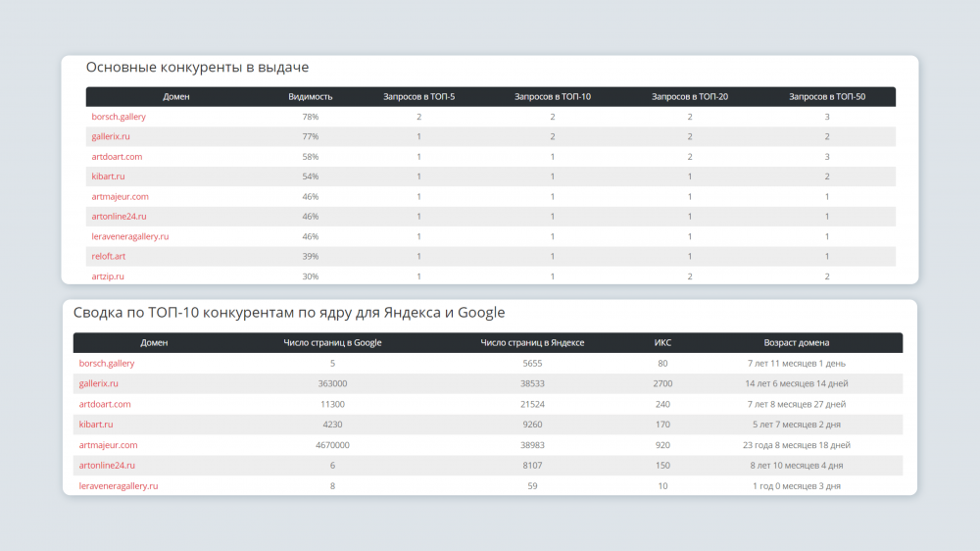
Task: Click Домен header in competitors table
Action: [x=176, y=97]
